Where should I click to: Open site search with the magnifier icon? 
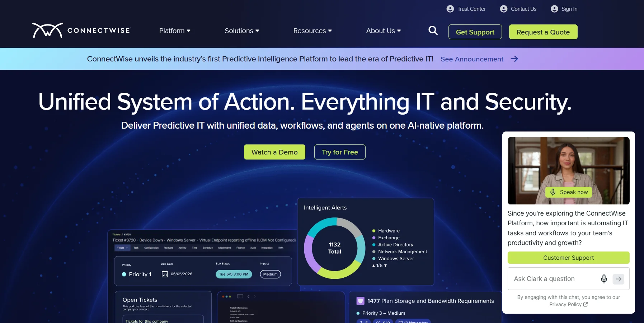coord(433,31)
